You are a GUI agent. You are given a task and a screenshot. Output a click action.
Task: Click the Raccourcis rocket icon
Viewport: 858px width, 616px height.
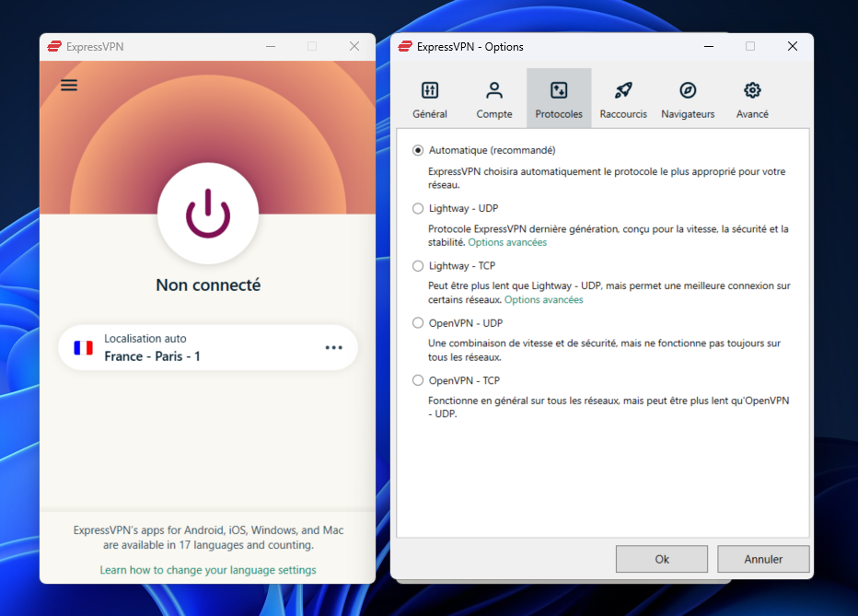point(623,90)
